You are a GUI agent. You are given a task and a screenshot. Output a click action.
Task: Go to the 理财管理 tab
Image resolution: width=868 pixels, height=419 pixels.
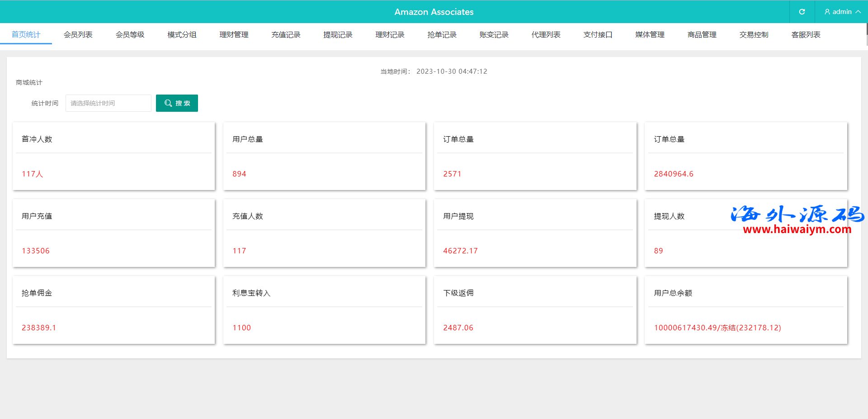tap(234, 35)
